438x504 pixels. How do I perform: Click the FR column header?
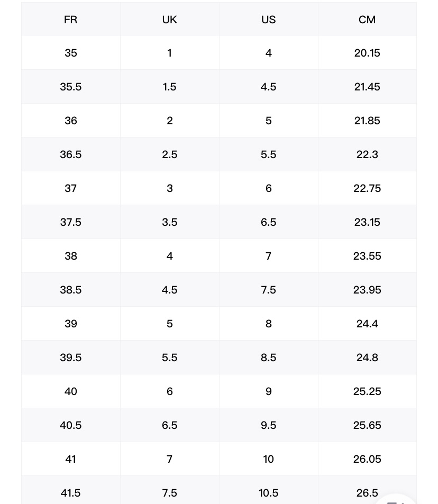click(70, 20)
